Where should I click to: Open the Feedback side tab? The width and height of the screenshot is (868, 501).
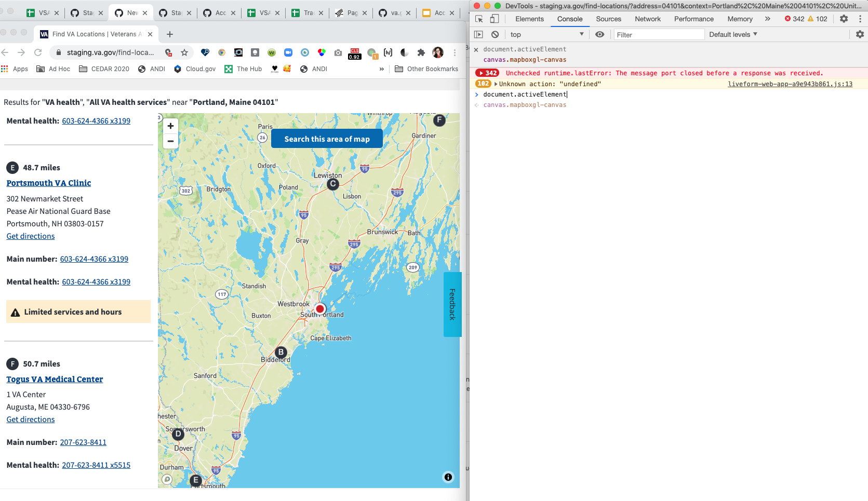pos(452,304)
